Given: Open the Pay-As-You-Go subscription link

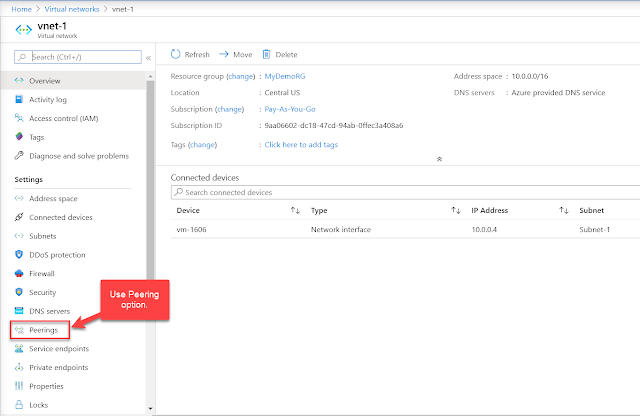Looking at the screenshot, I should (x=290, y=109).
